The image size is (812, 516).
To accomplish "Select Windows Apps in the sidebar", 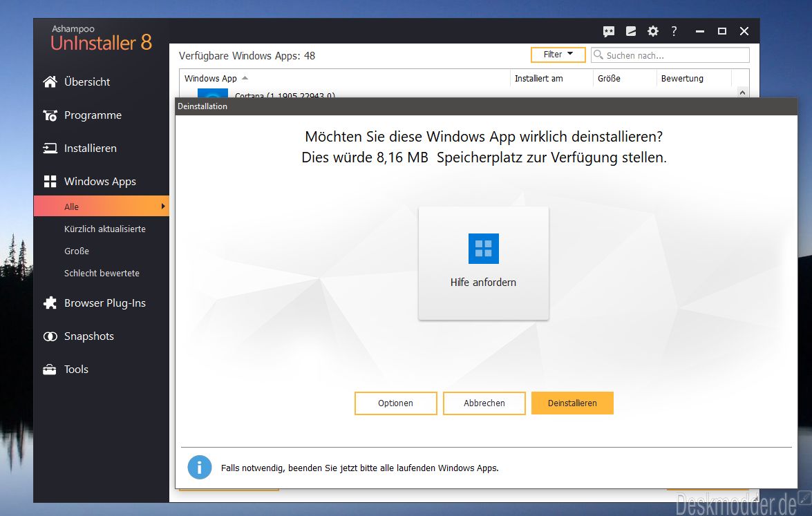I will [102, 181].
